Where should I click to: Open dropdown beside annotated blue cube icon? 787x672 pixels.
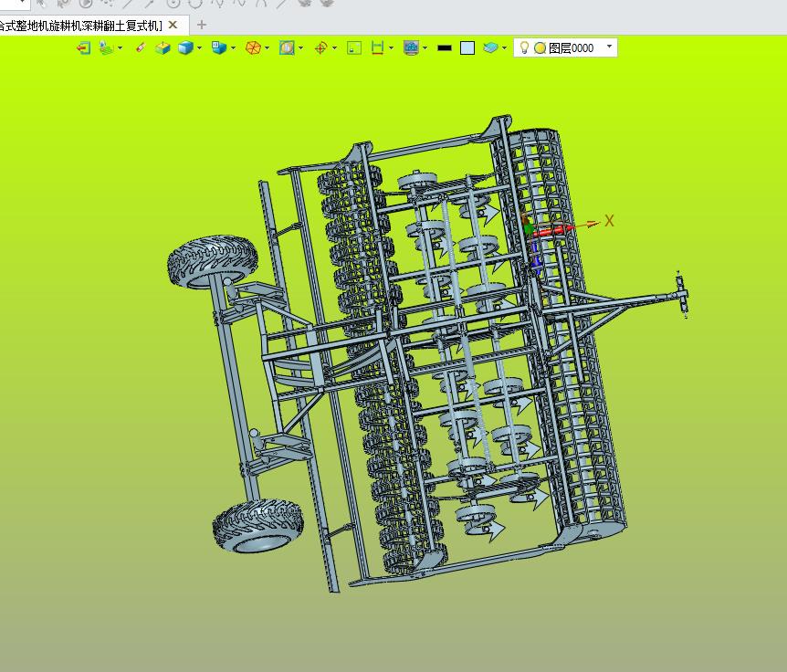coord(233,48)
